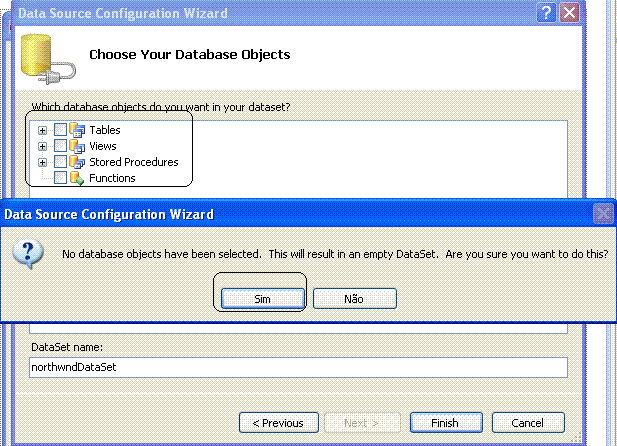Check the Tables checkbox

coord(60,130)
